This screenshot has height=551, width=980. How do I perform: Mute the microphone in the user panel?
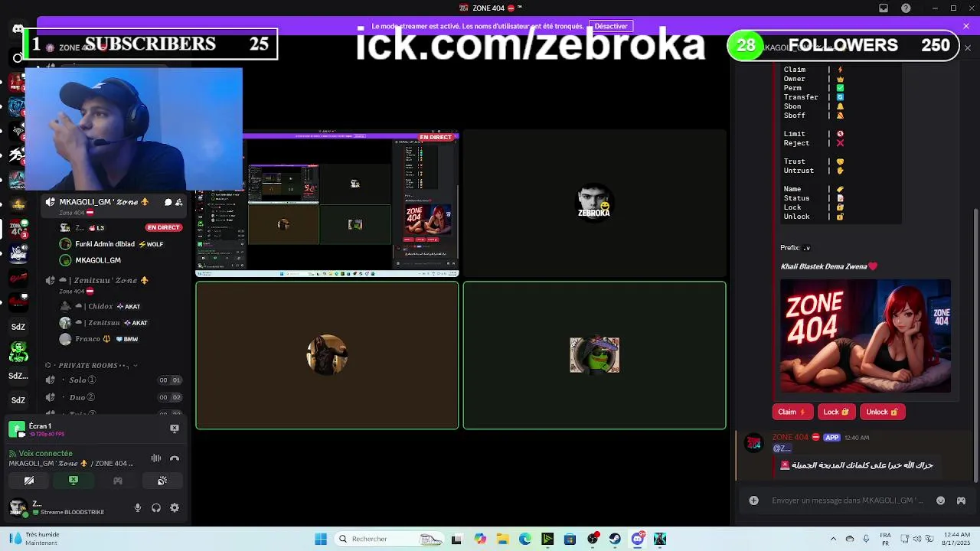(x=138, y=507)
